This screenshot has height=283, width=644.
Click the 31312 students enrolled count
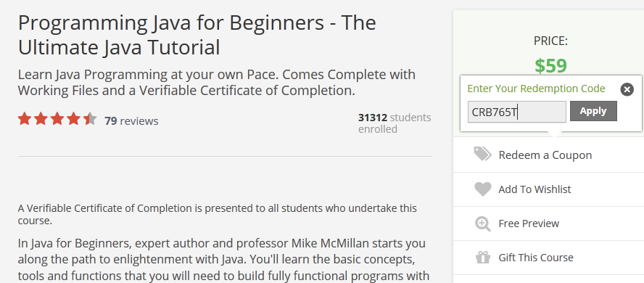[395, 123]
